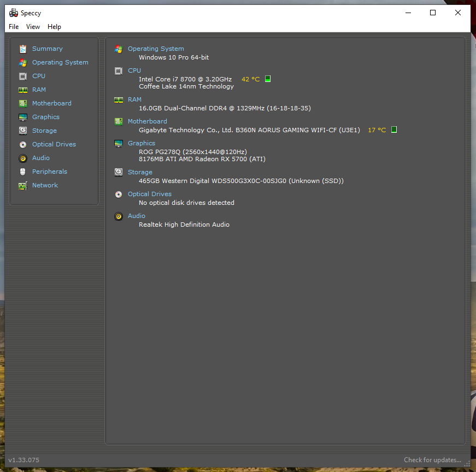Select Optical Drives in the sidebar
This screenshot has width=476, height=472.
(54, 144)
